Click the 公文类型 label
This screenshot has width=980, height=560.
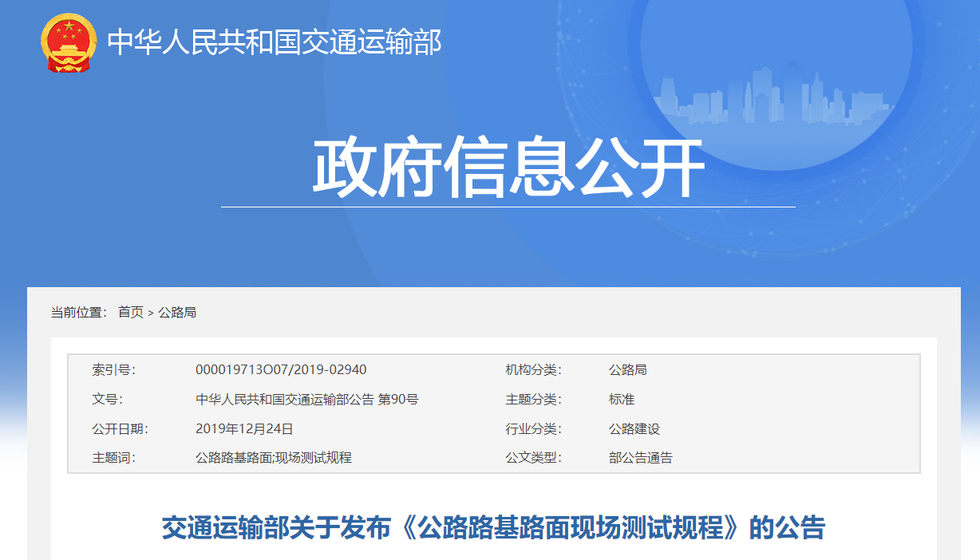(533, 458)
